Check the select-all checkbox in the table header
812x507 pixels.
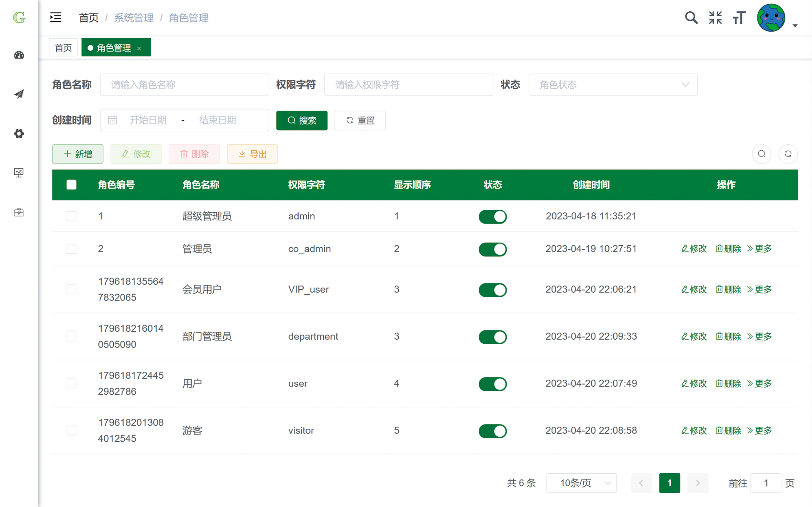72,185
